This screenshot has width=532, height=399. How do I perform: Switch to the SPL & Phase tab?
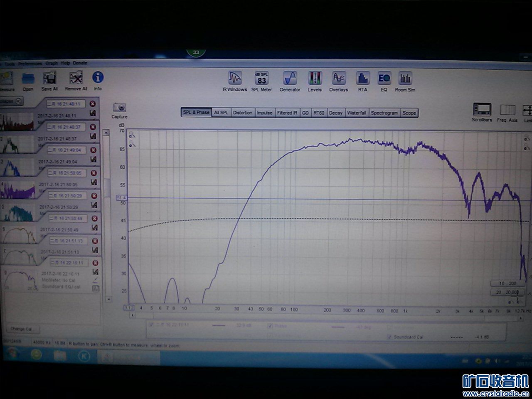196,113
